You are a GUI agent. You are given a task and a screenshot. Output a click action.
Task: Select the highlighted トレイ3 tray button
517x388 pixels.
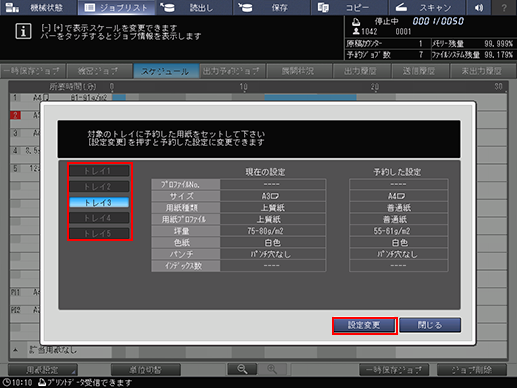click(x=99, y=202)
